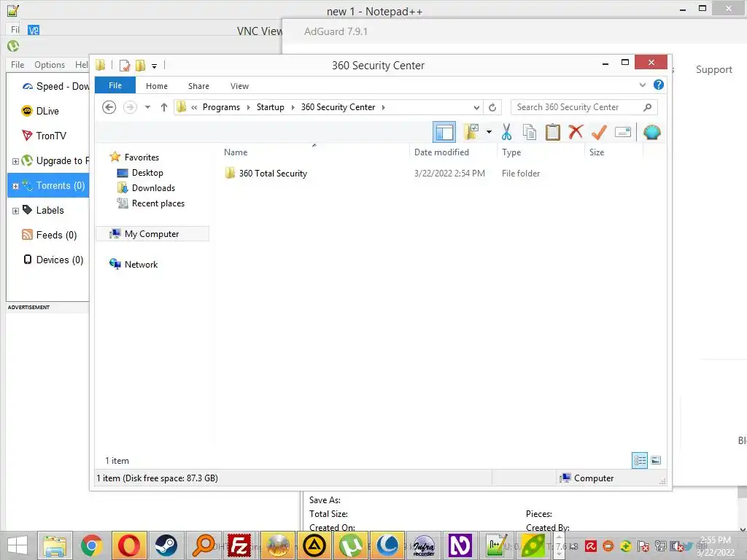
Task: Click the Paste clipboard toolbar icon
Action: pyautogui.click(x=553, y=132)
